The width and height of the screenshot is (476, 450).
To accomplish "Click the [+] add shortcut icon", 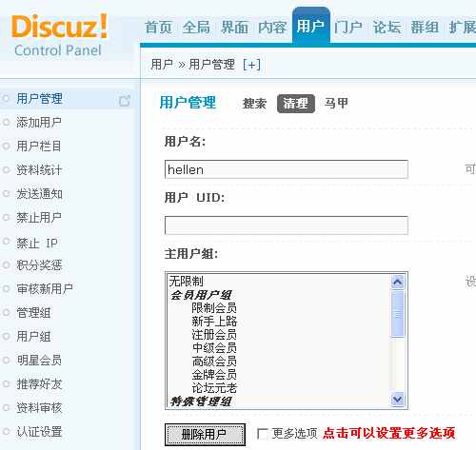I will 251,65.
